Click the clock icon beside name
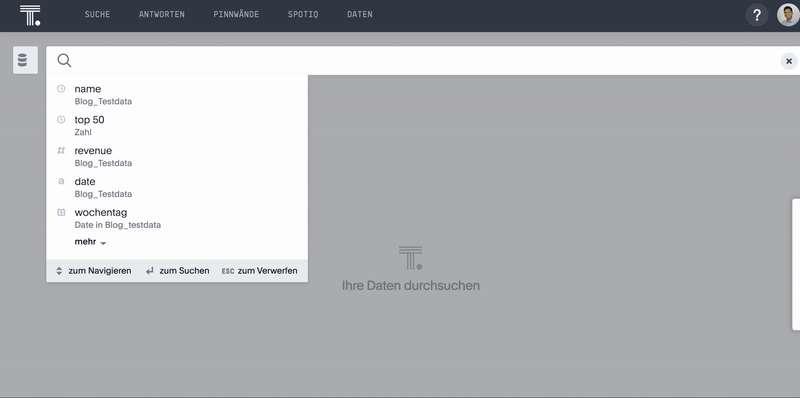This screenshot has height=398, width=800. [61, 89]
